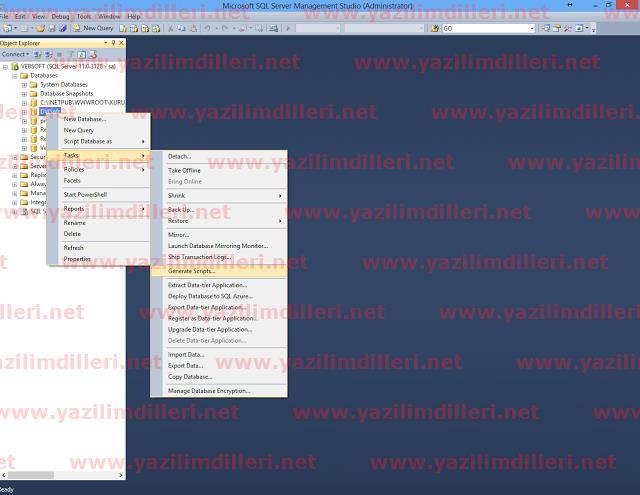
Task: Choose Take Offline option
Action: click(219, 170)
